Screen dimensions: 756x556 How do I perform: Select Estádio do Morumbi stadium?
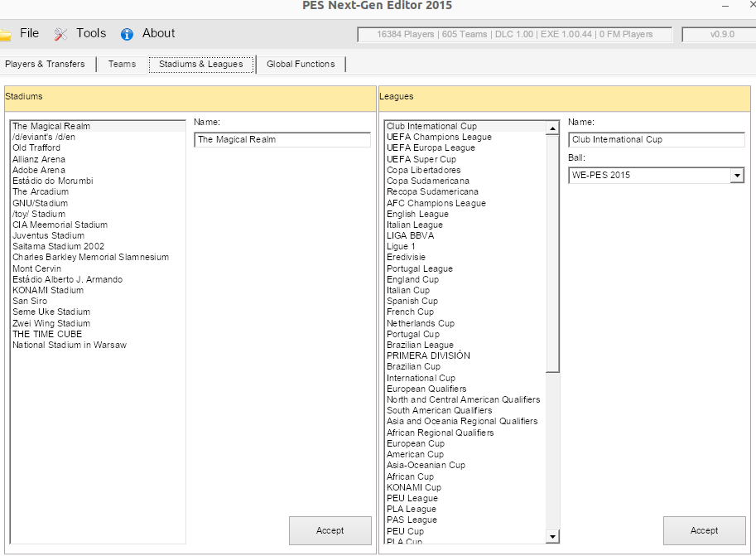coord(98,181)
